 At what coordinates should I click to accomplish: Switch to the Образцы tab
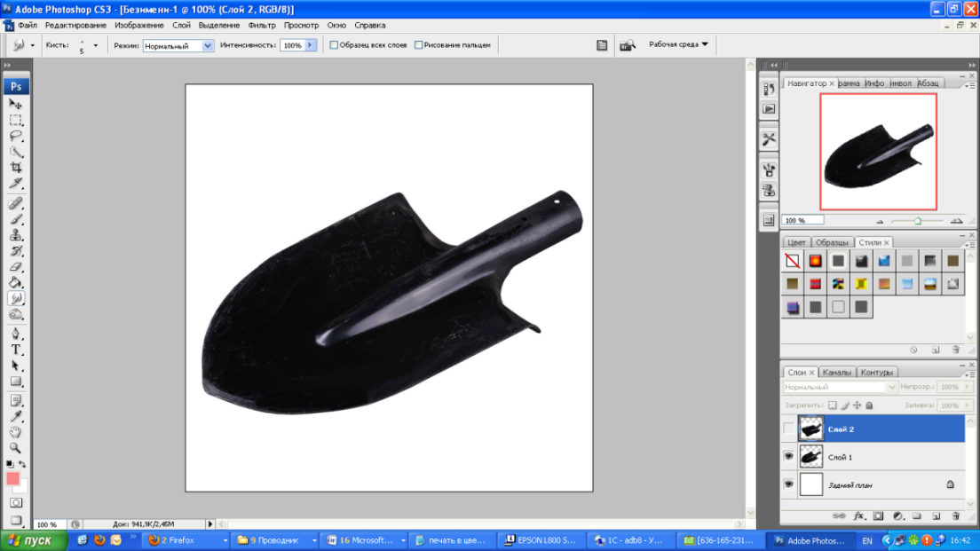(x=831, y=242)
